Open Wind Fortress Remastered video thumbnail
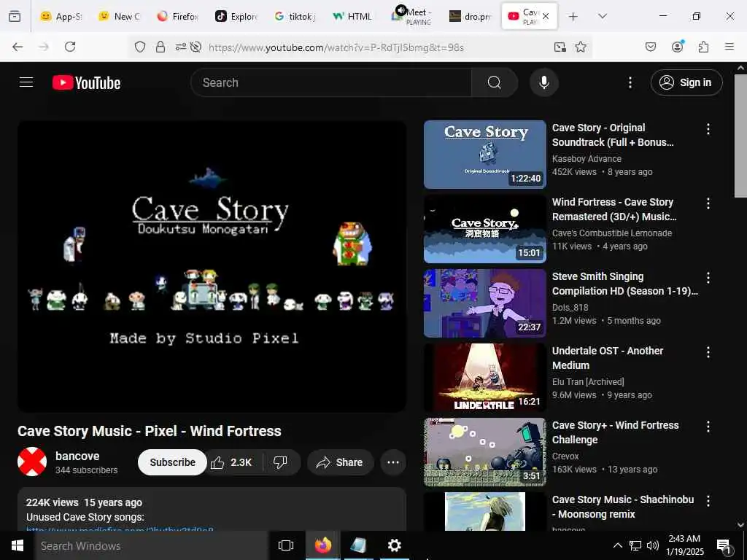The height and width of the screenshot is (560, 747). 484,228
